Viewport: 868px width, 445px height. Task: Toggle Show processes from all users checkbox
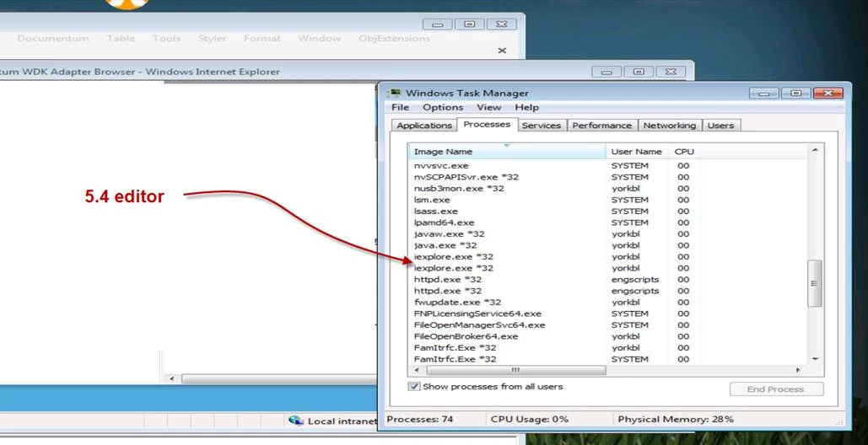[x=414, y=386]
